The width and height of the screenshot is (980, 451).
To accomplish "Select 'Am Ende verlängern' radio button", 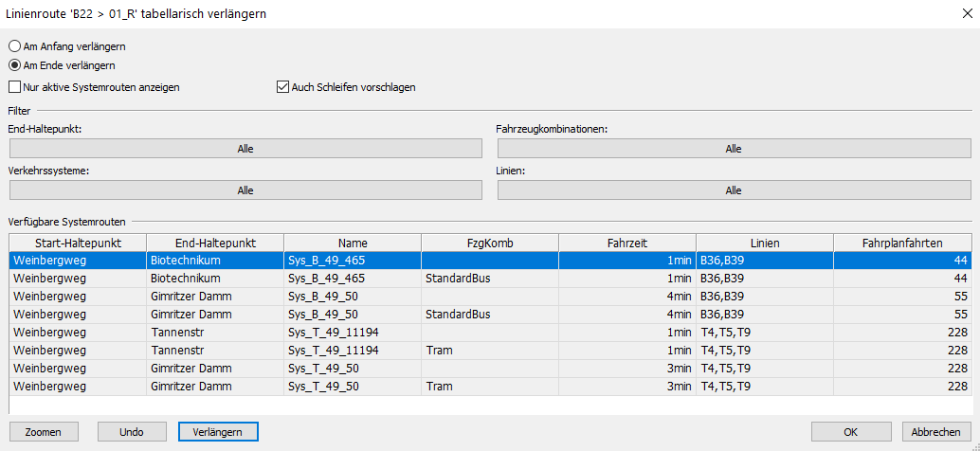I will (x=15, y=65).
